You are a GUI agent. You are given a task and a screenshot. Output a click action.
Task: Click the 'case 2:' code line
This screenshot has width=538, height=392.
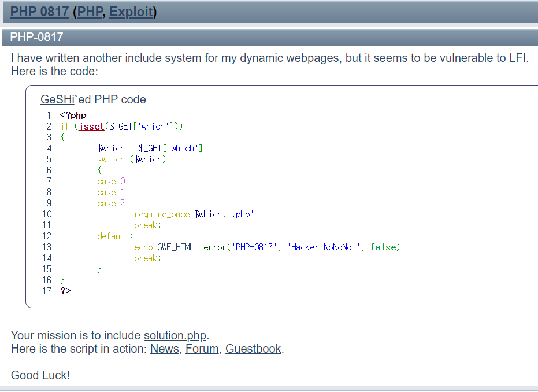pos(113,203)
